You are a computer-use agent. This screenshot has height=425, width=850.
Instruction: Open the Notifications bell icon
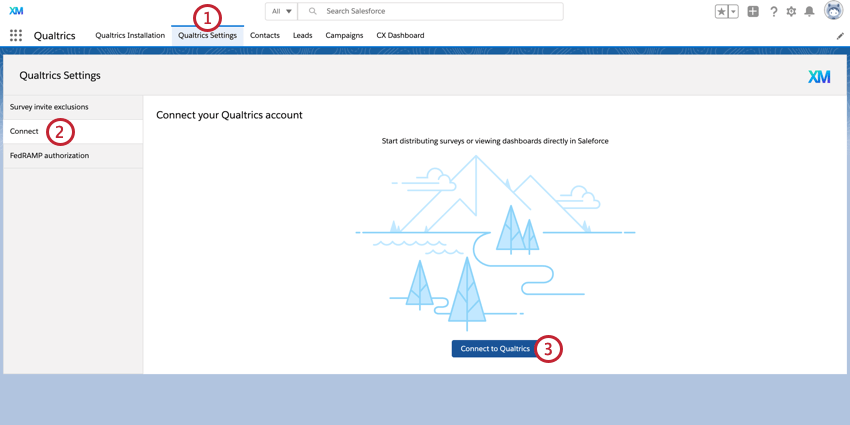(x=809, y=11)
